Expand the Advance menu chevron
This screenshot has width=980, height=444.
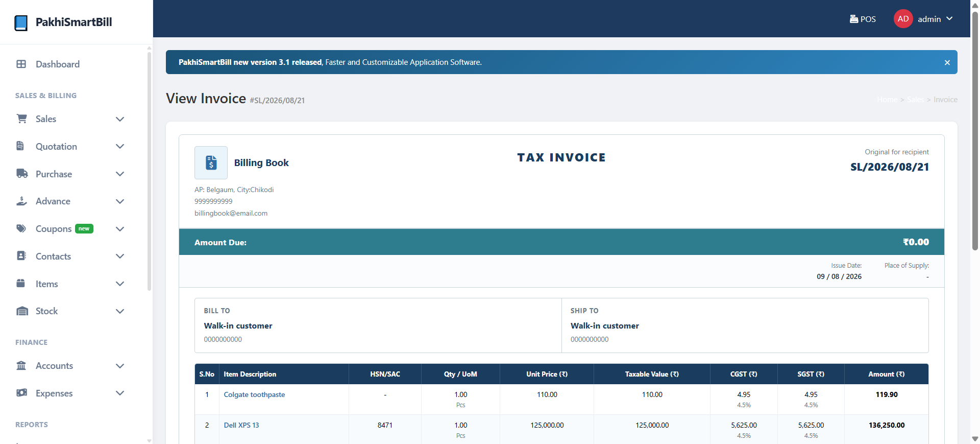click(x=120, y=201)
